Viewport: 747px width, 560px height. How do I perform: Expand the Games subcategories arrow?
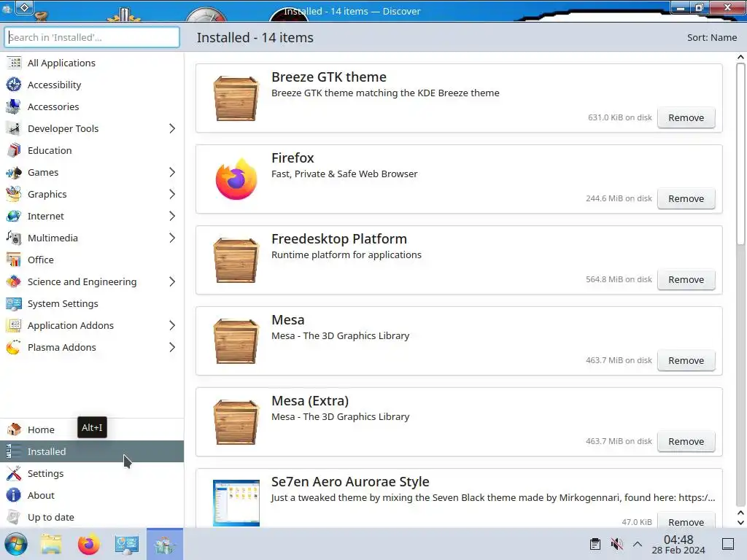point(172,172)
